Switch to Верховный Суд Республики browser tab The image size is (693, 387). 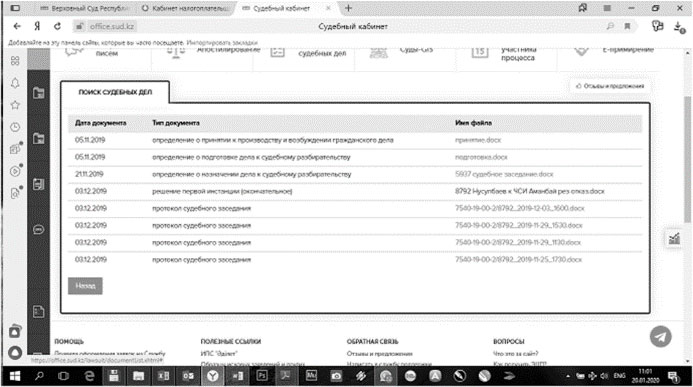point(84,8)
